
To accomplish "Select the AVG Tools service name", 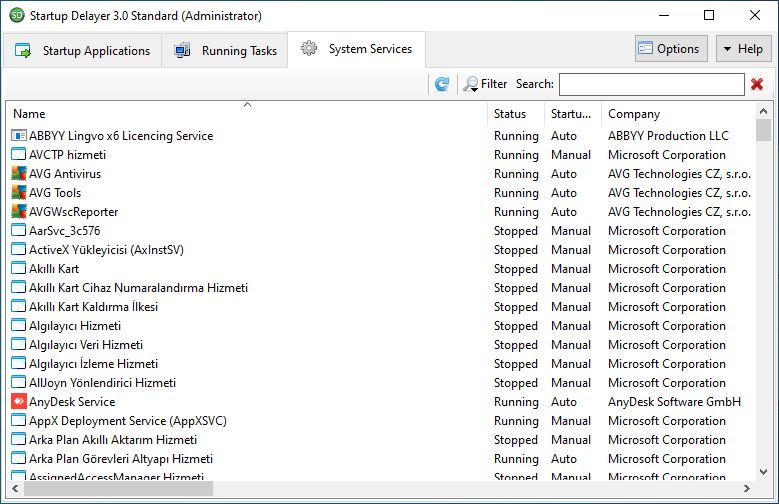I will [55, 192].
